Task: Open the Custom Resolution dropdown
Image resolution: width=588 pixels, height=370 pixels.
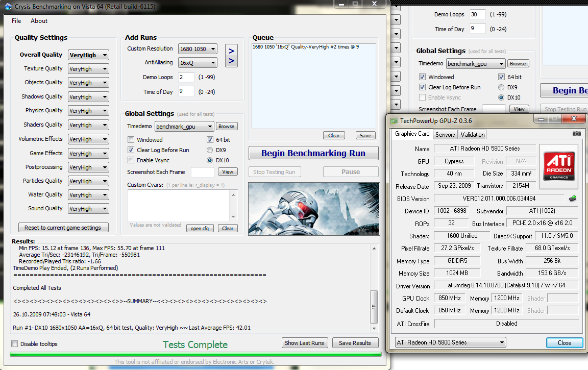Action: 198,49
